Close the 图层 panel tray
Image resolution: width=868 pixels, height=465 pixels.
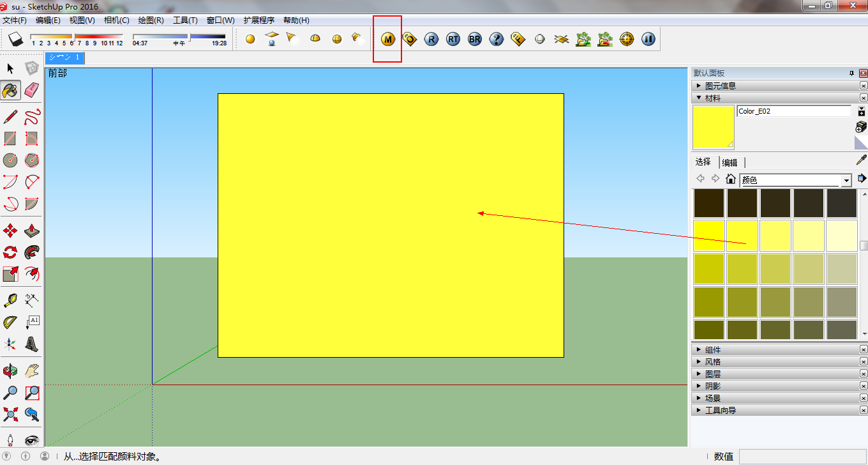864,374
